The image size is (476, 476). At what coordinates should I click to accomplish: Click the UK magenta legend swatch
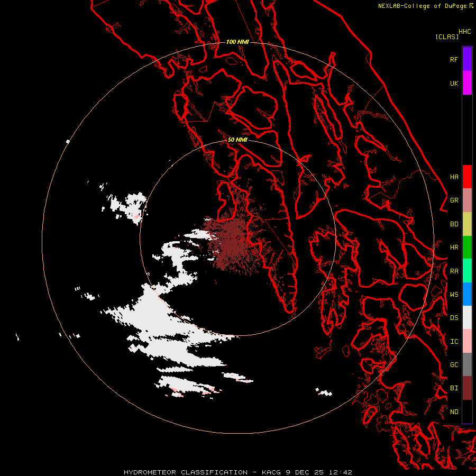point(467,83)
